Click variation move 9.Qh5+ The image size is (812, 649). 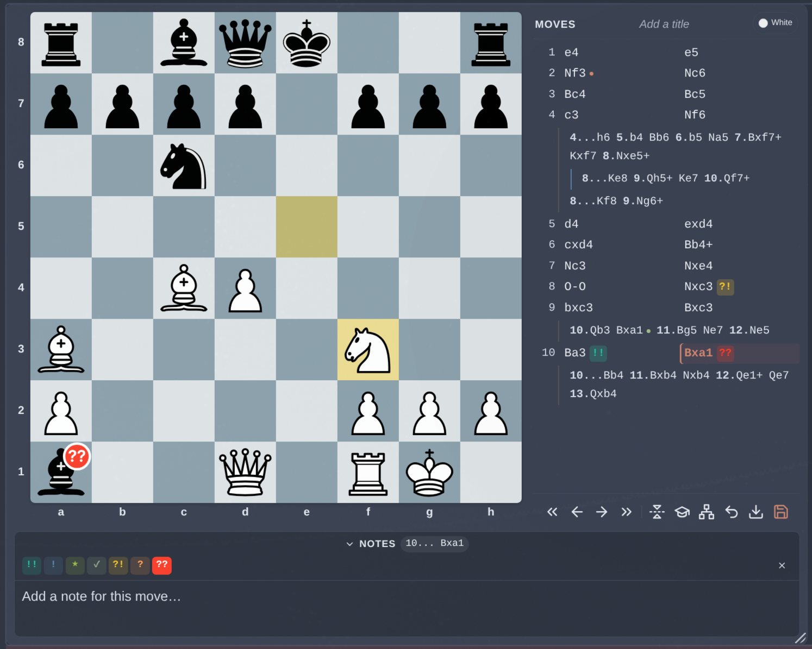pyautogui.click(x=653, y=179)
